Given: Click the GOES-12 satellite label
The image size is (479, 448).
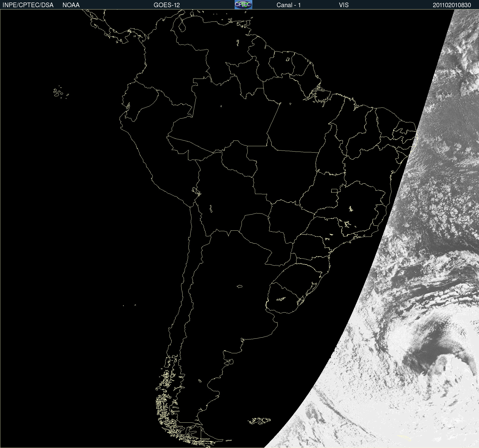Looking at the screenshot, I should coord(167,5).
